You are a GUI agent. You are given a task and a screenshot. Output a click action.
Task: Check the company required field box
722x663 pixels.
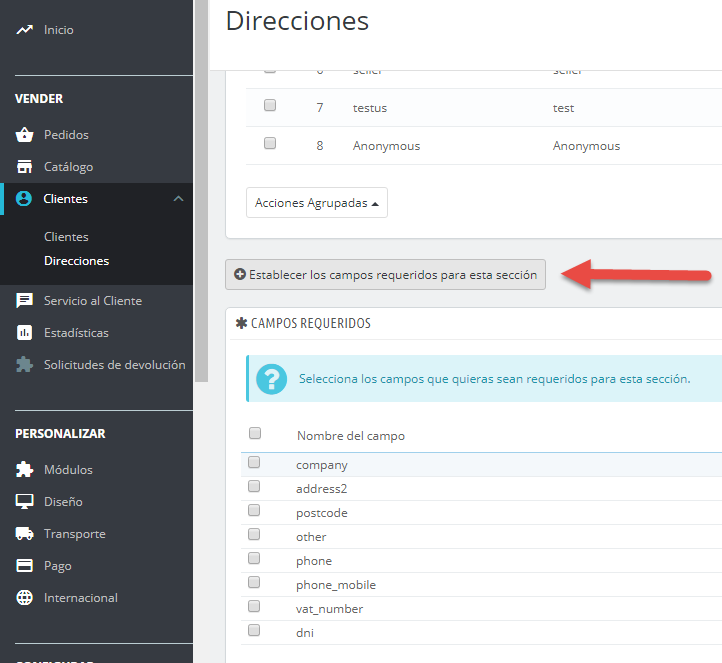pos(254,462)
